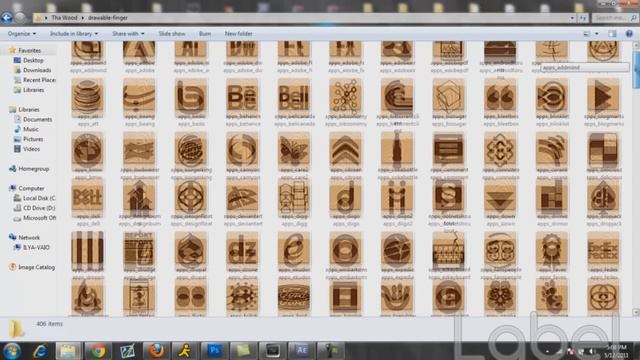This screenshot has height=360, width=640.
Task: Select the double chevron apps_citroen icon
Action: [x=345, y=150]
